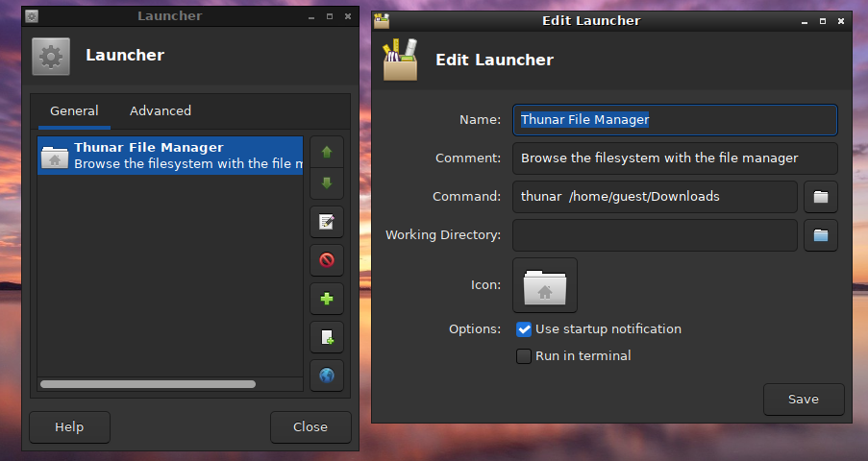The width and height of the screenshot is (868, 461).
Task: Click the Thunar folder icon in list
Action: 55,156
